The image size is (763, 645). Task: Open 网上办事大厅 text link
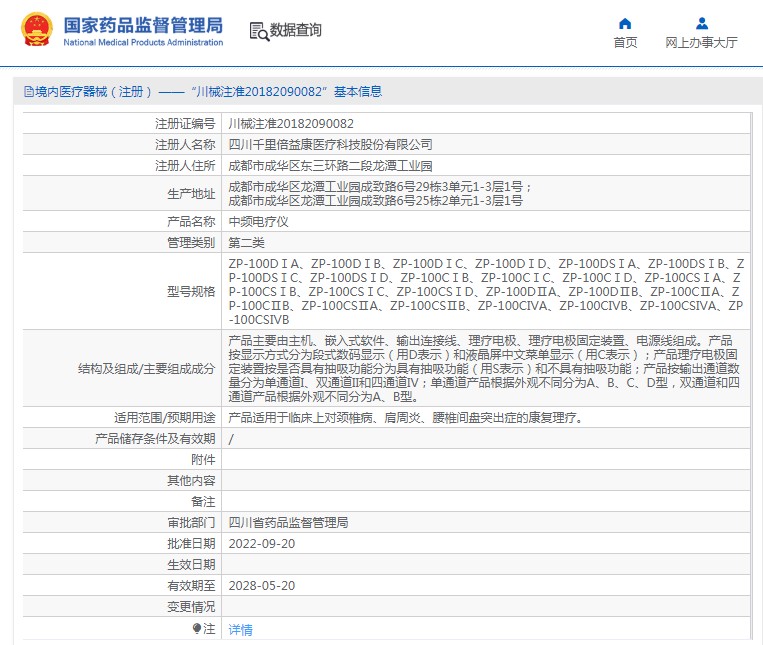tap(701, 43)
